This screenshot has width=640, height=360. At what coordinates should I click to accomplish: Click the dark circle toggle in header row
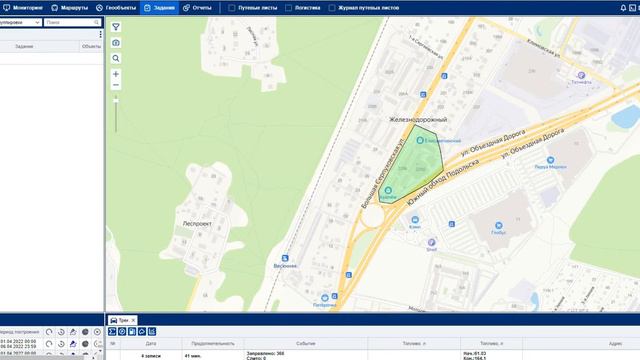85,332
